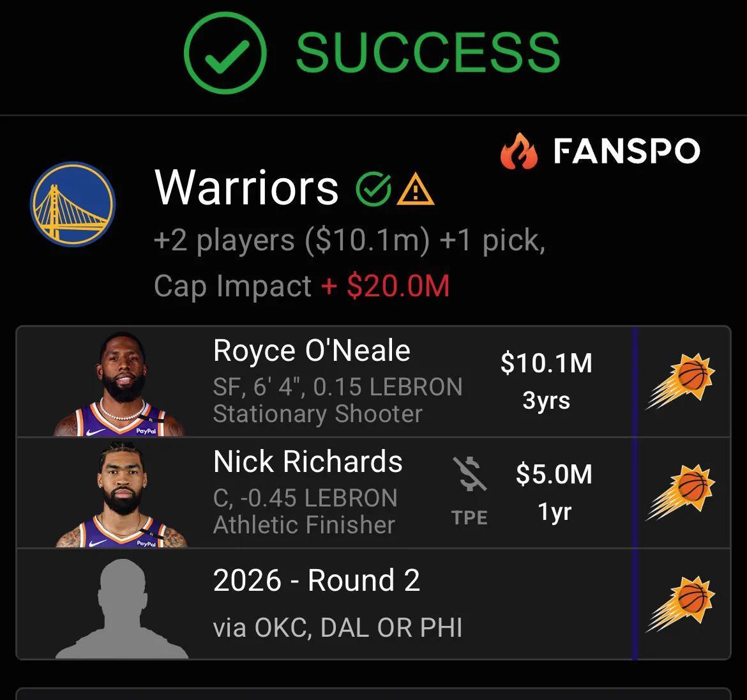Click the green valid-trade check beside Warriors

[x=373, y=189]
